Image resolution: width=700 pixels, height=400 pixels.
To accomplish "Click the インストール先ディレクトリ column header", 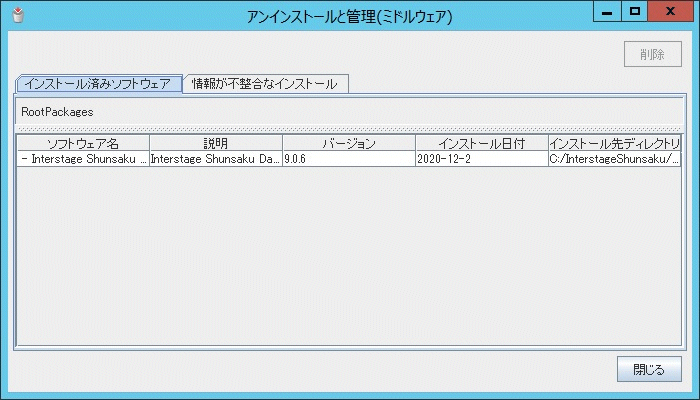I will [614, 143].
